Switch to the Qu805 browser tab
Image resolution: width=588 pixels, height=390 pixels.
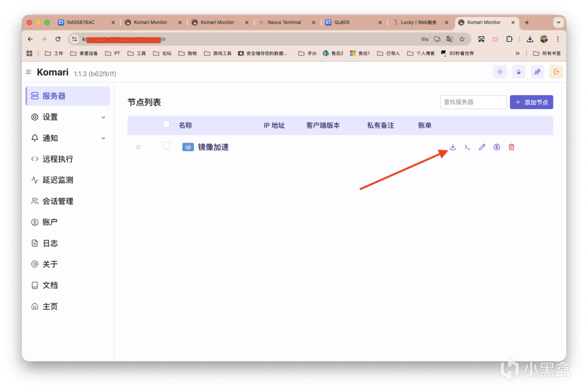353,22
